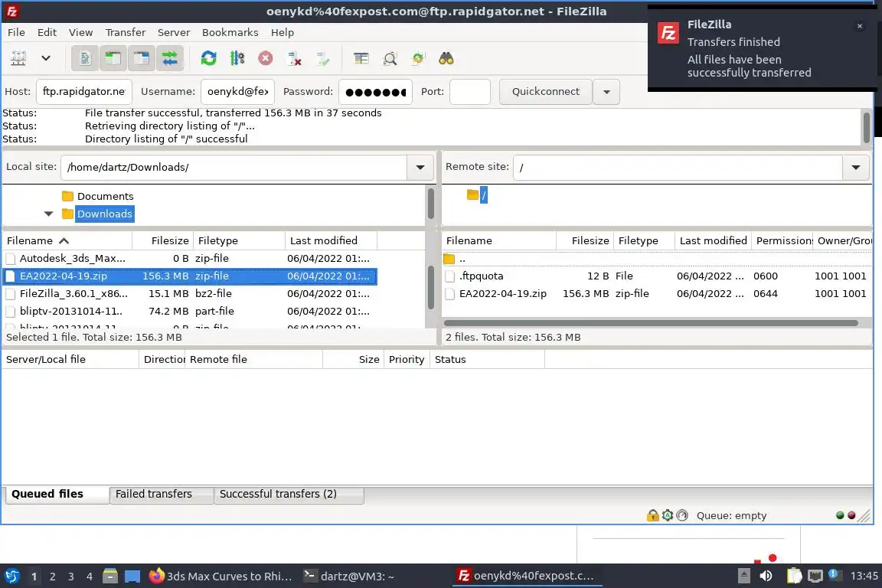Close the FileZilla transfers finished notification
This screenshot has width=882, height=588.
coord(859,26)
